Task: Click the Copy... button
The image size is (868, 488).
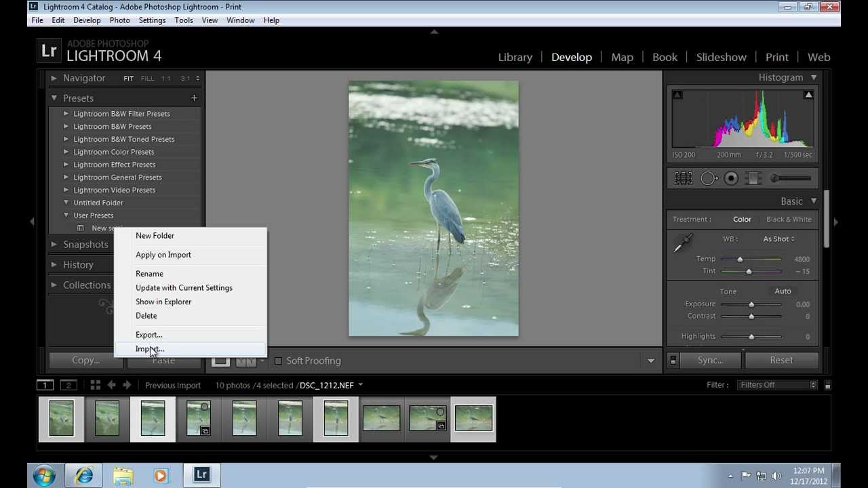Action: pos(85,361)
